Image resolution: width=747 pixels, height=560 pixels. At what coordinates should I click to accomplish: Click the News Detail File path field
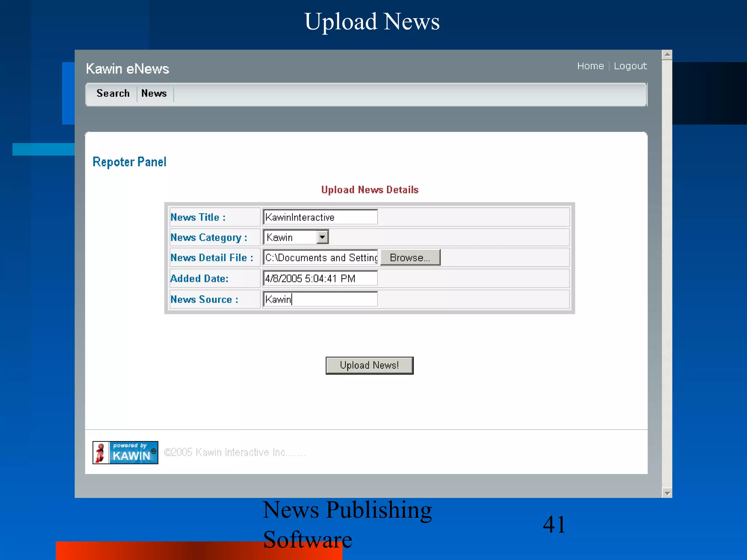tap(321, 257)
